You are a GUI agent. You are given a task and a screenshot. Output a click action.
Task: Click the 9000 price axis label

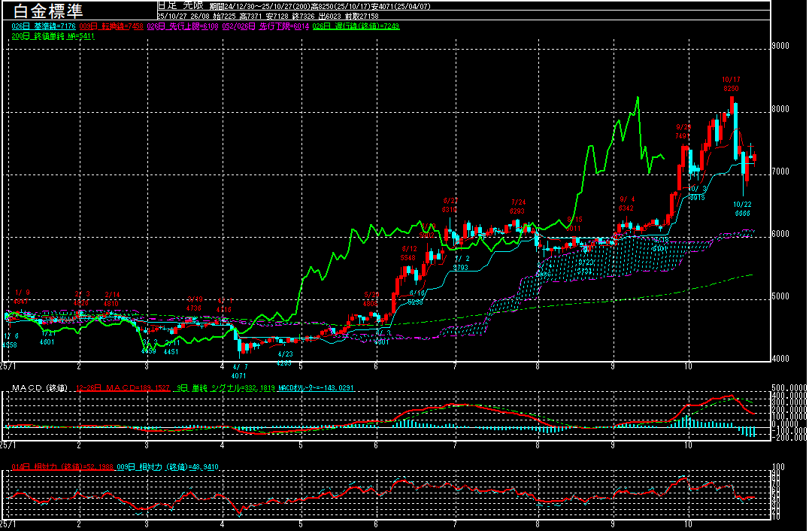780,47
